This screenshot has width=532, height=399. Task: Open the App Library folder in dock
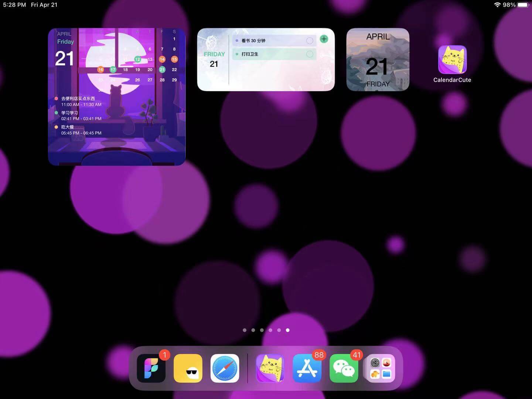(381, 368)
